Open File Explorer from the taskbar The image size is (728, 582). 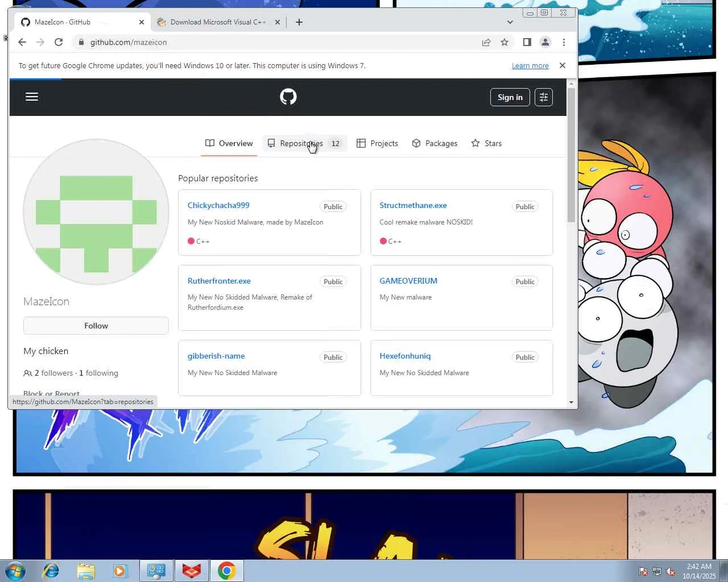[86, 571]
